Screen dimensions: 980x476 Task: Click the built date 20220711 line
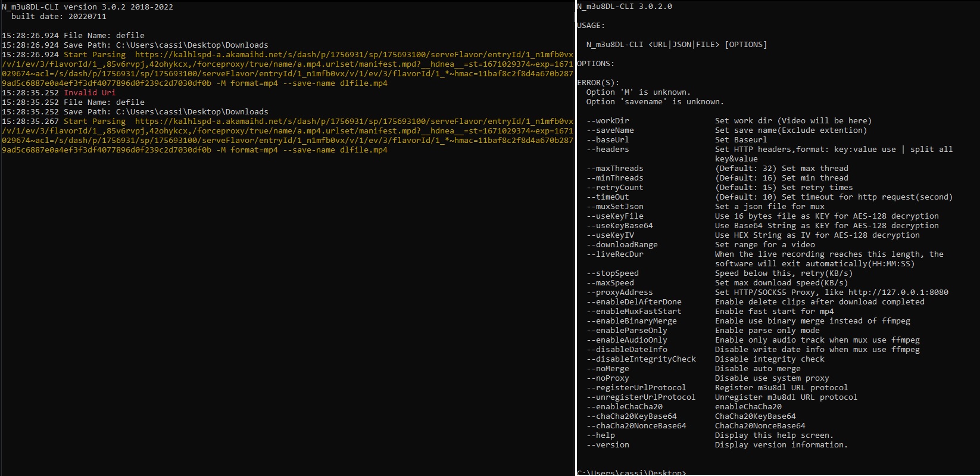point(58,16)
